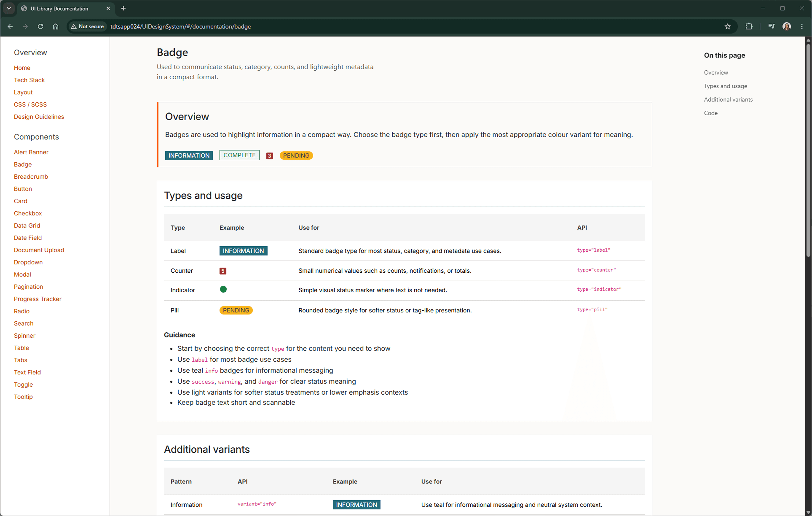Open the Progress Tracker page
This screenshot has height=516, width=812.
(37, 299)
